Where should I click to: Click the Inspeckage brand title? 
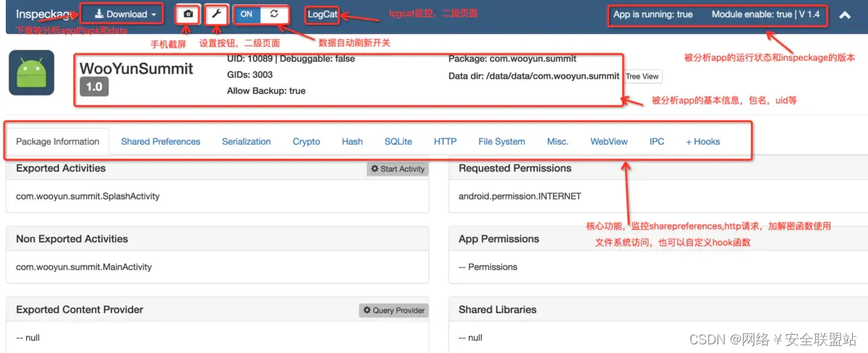(44, 14)
